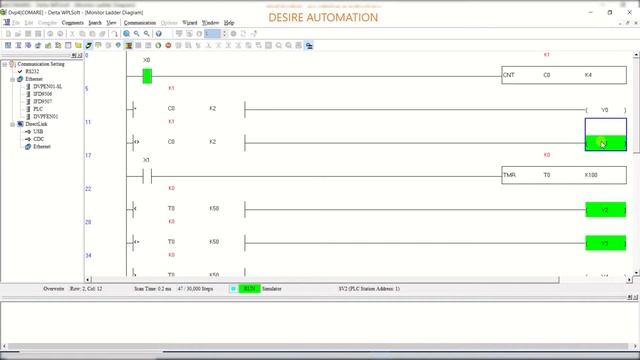
Task: Click the WPLSoft app icon beside File menu
Action: tap(7, 22)
